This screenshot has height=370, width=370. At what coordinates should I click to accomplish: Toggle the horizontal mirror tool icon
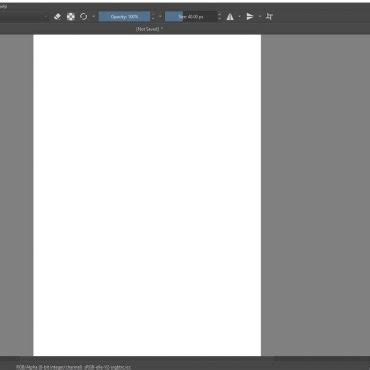[230, 16]
